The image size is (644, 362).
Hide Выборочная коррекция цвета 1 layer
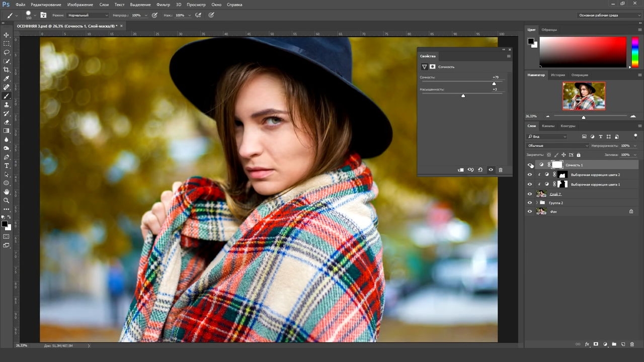530,184
